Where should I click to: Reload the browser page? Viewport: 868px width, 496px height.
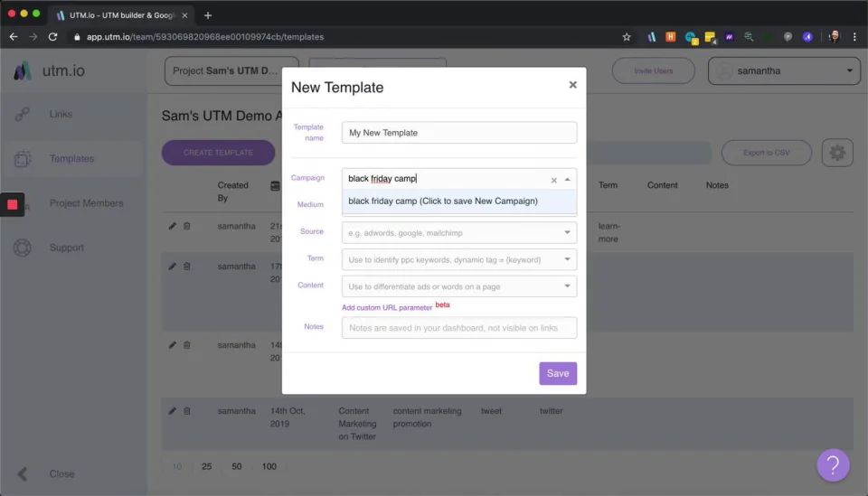point(52,37)
